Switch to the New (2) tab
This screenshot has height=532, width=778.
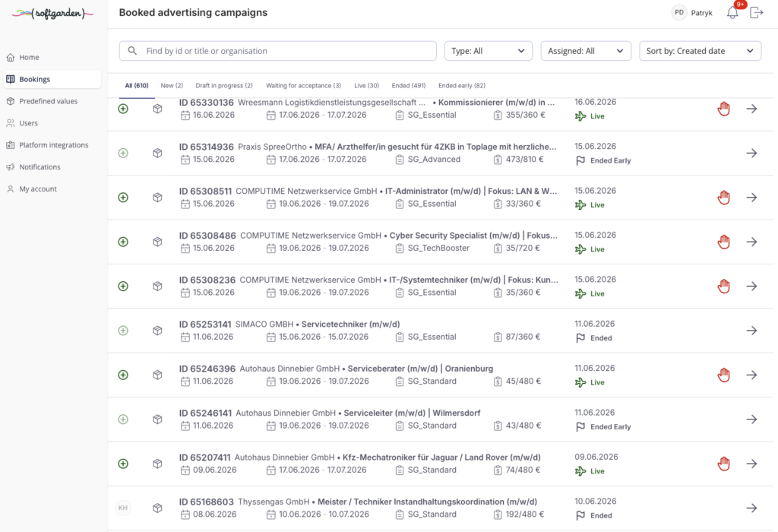coord(172,85)
